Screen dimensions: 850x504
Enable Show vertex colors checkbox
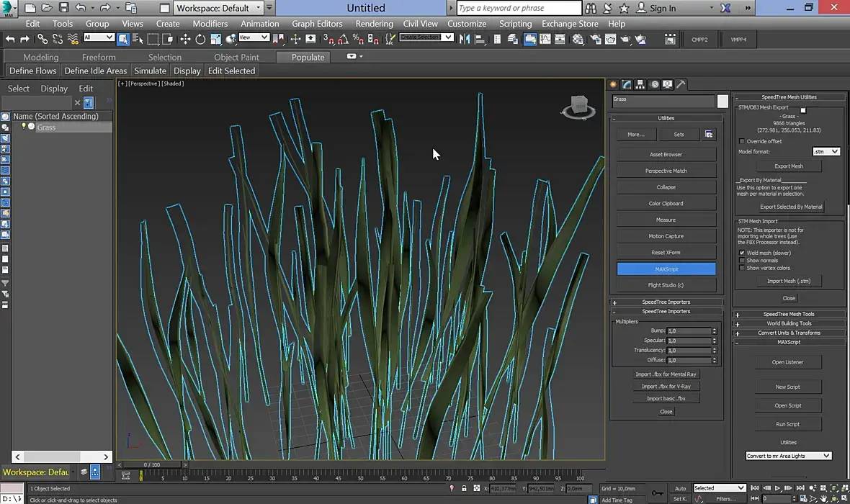pyautogui.click(x=743, y=268)
